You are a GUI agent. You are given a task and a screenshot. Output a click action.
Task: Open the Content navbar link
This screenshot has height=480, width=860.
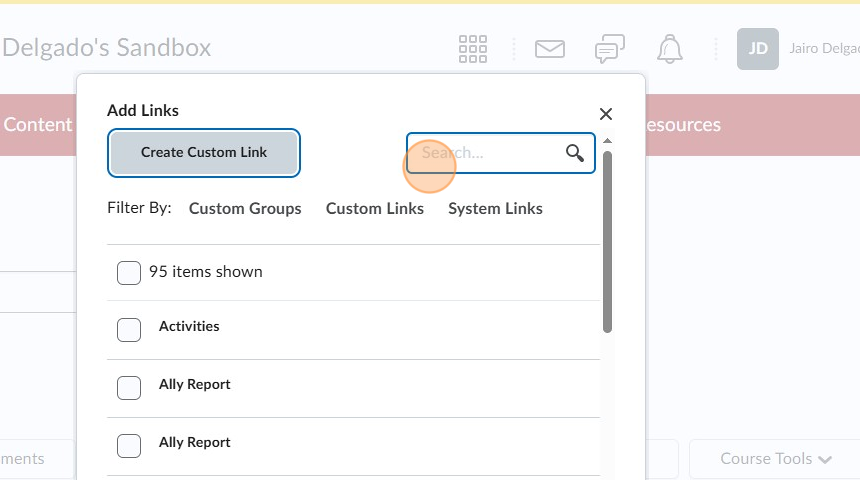38,125
